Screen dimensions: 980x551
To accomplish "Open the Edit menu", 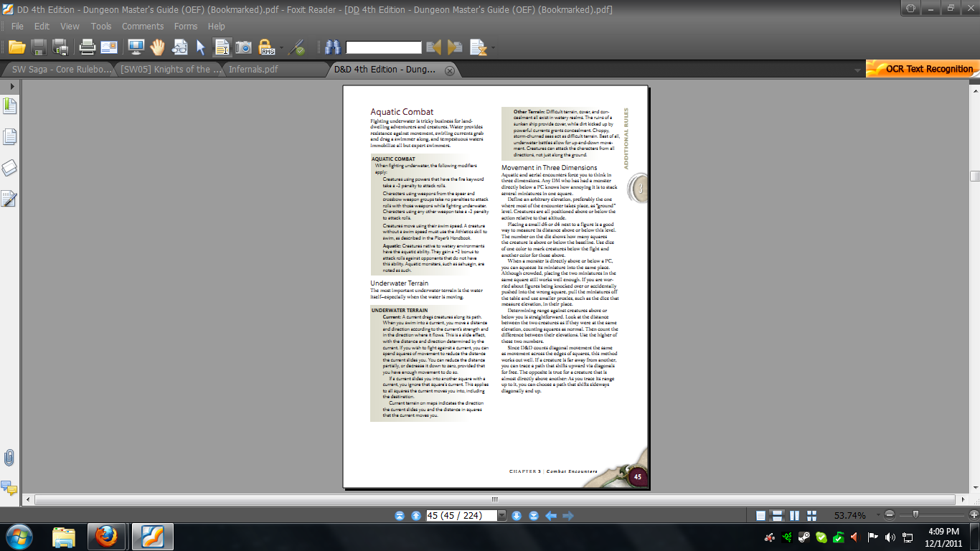I will click(42, 26).
